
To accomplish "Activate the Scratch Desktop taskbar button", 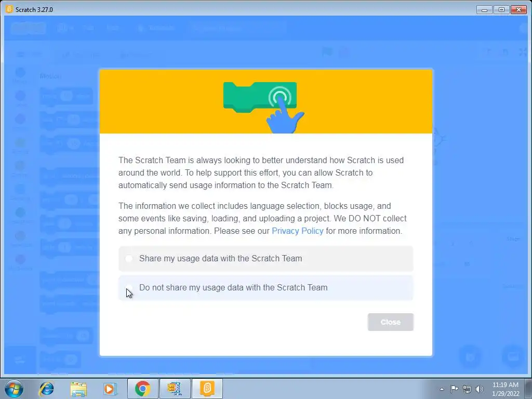I will point(207,389).
